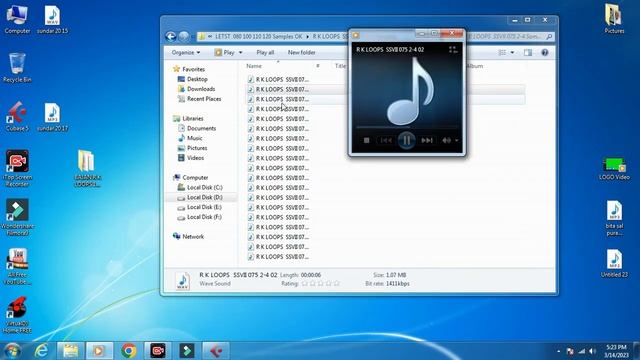Launch Google Chrome from taskbar
Viewport: 640px width, 360px height.
click(129, 351)
